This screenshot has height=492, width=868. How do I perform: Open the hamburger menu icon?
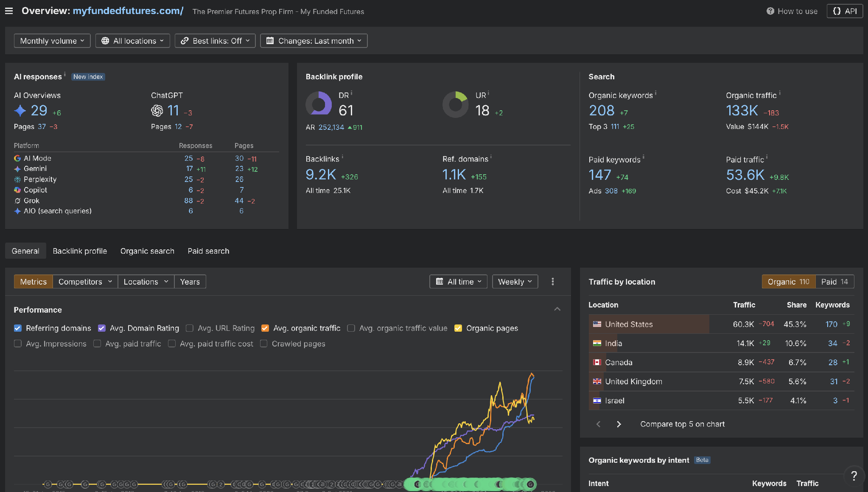click(9, 11)
